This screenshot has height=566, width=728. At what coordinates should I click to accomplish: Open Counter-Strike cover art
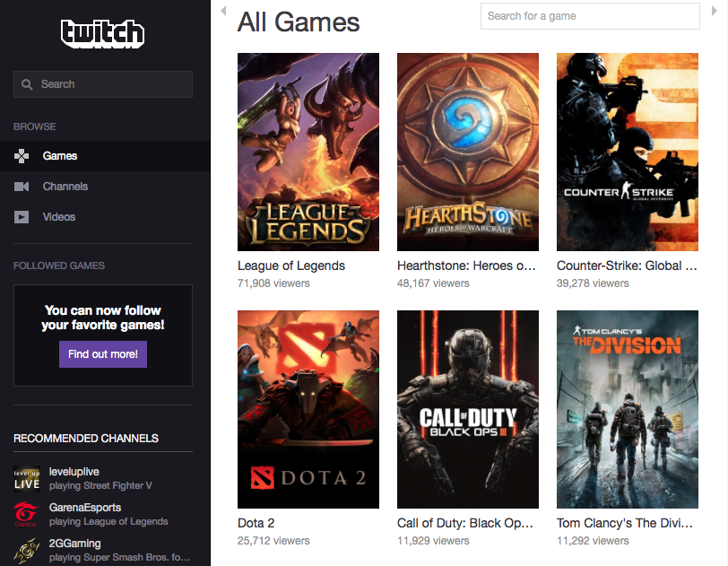pyautogui.click(x=628, y=152)
